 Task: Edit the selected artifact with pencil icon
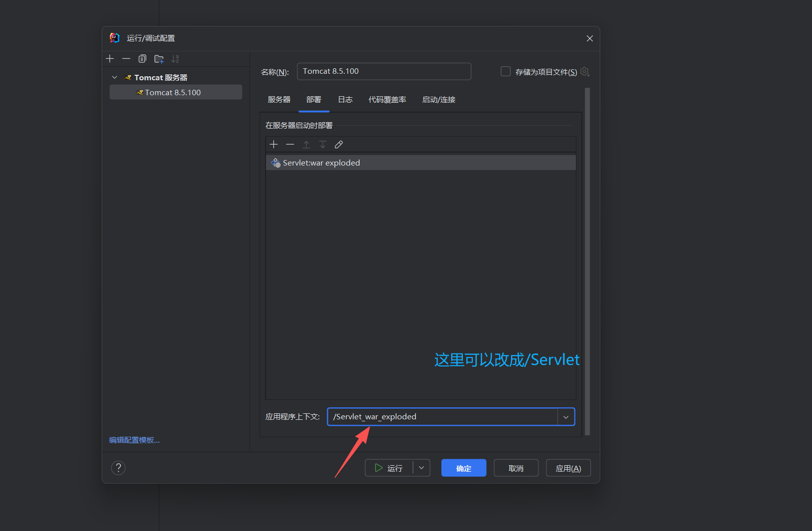339,145
